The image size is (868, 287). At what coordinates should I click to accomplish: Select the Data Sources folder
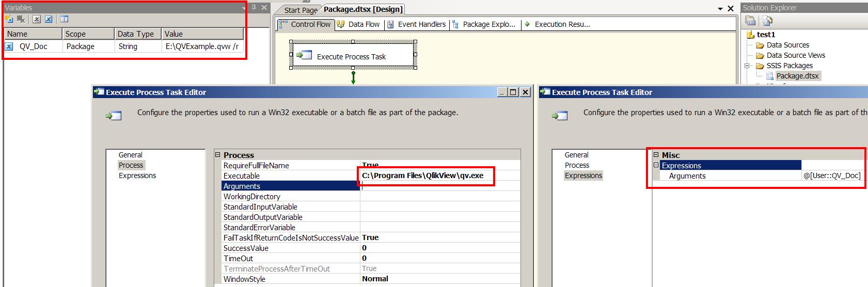788,45
